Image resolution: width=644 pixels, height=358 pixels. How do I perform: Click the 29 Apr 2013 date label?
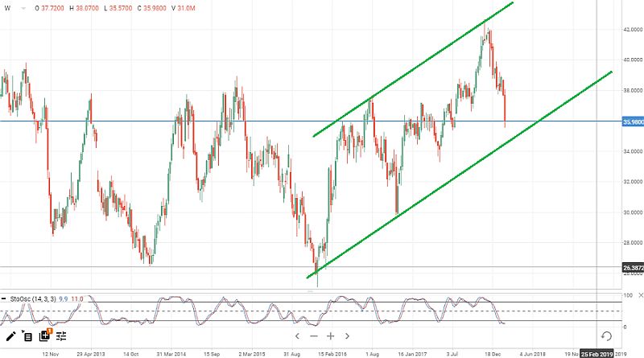click(91, 354)
